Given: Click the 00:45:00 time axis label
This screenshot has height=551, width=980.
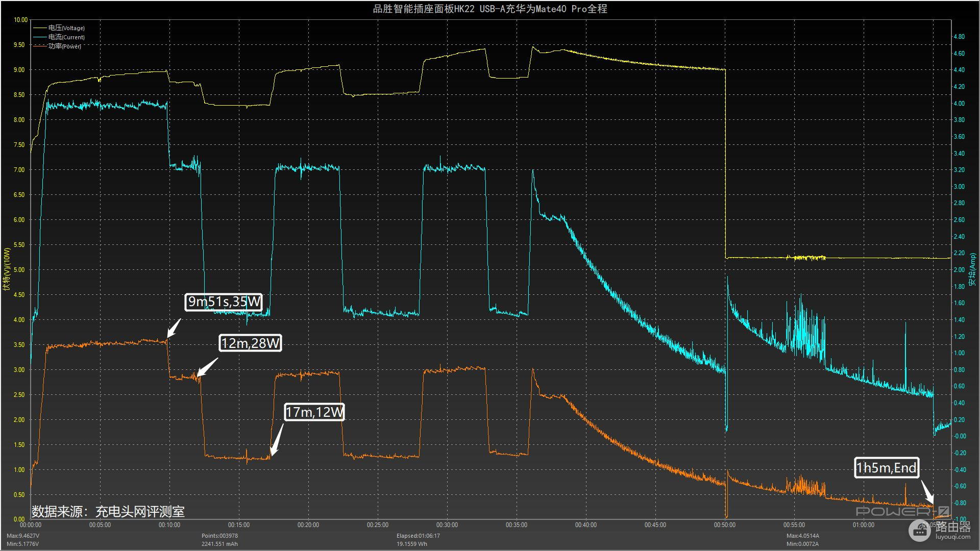Looking at the screenshot, I should (655, 525).
